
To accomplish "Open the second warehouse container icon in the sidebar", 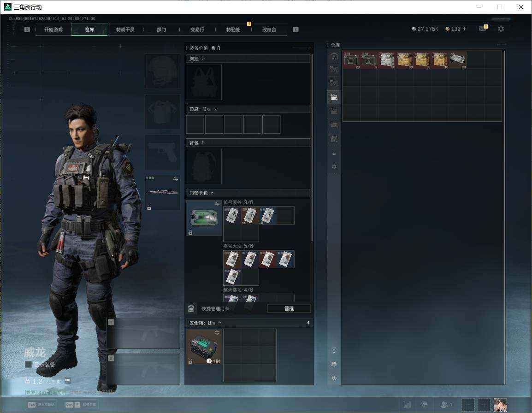I will click(x=334, y=70).
